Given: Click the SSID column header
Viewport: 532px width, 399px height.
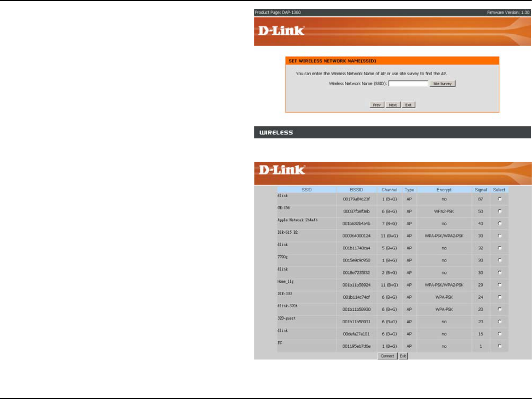Looking at the screenshot, I should (306, 190).
